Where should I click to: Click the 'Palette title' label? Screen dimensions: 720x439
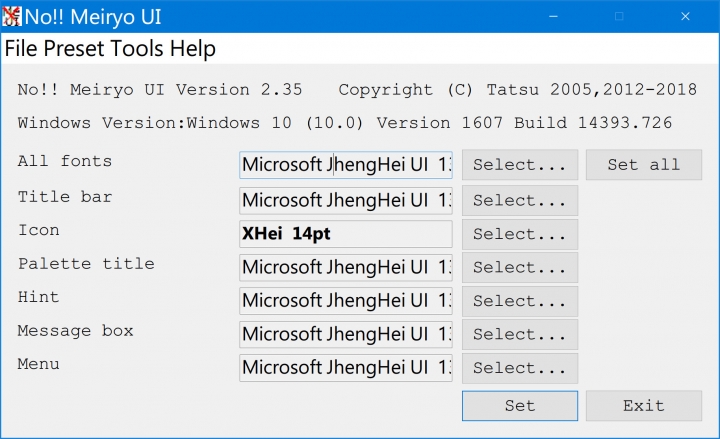86,264
